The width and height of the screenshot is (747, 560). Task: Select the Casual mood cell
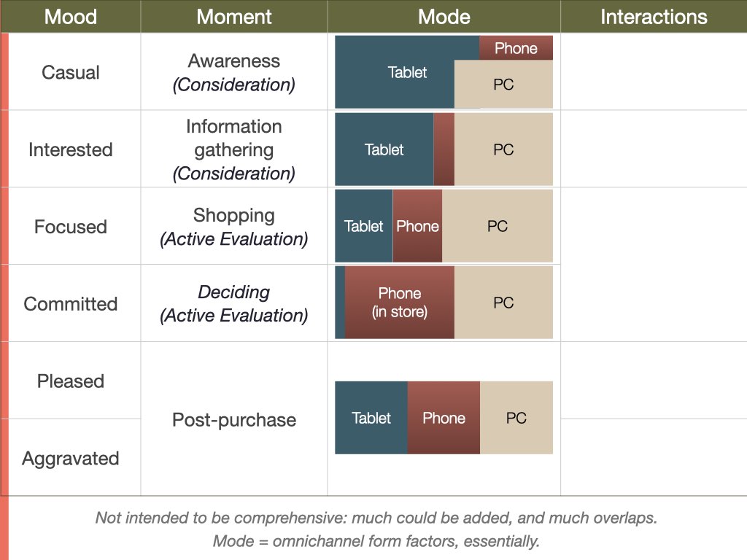(71, 72)
